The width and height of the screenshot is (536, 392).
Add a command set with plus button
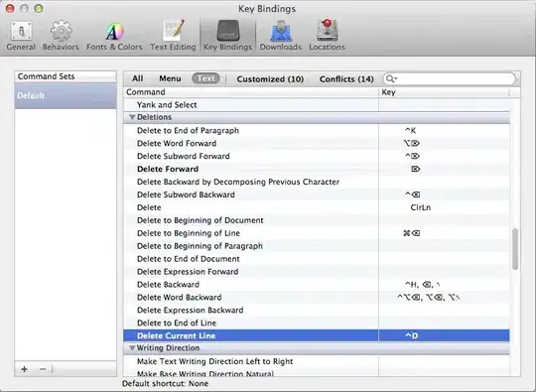tap(24, 369)
